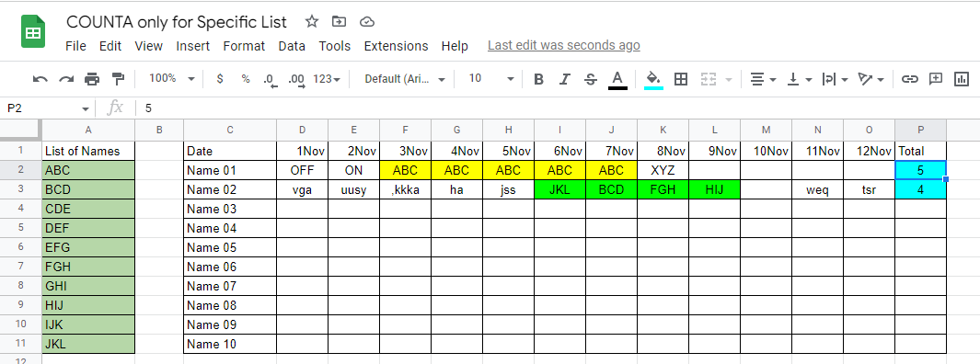Open the View menu

coord(149,46)
